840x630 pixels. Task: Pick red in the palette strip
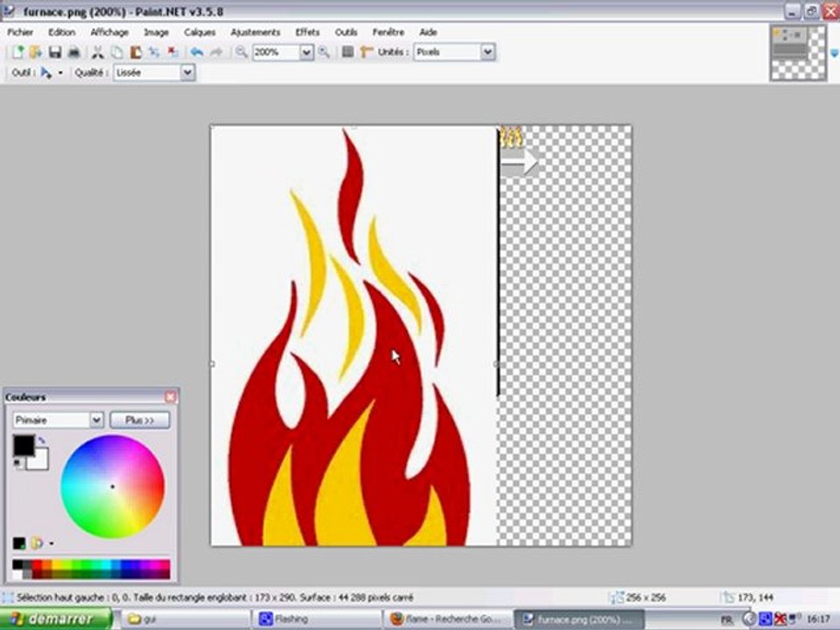(37, 564)
